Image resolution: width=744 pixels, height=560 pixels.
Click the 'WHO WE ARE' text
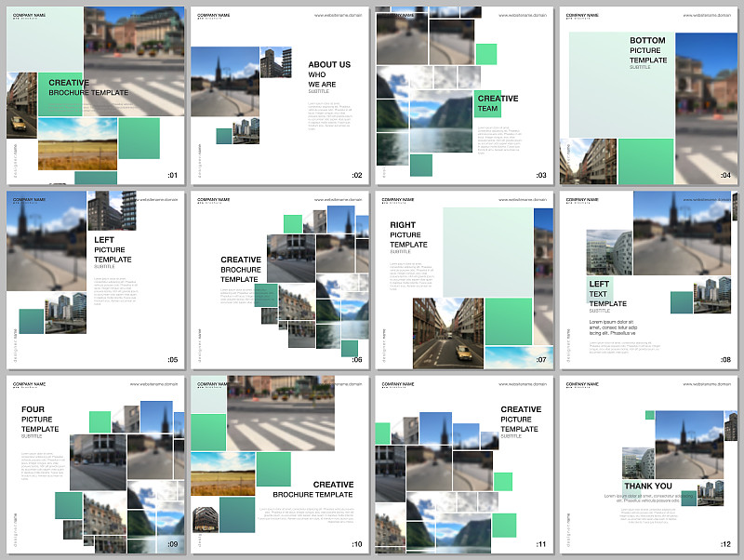(322, 79)
